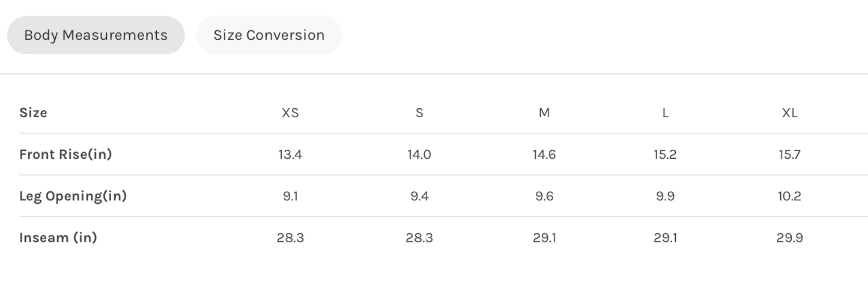
Task: Click the 13.4 front rise value
Action: click(290, 155)
